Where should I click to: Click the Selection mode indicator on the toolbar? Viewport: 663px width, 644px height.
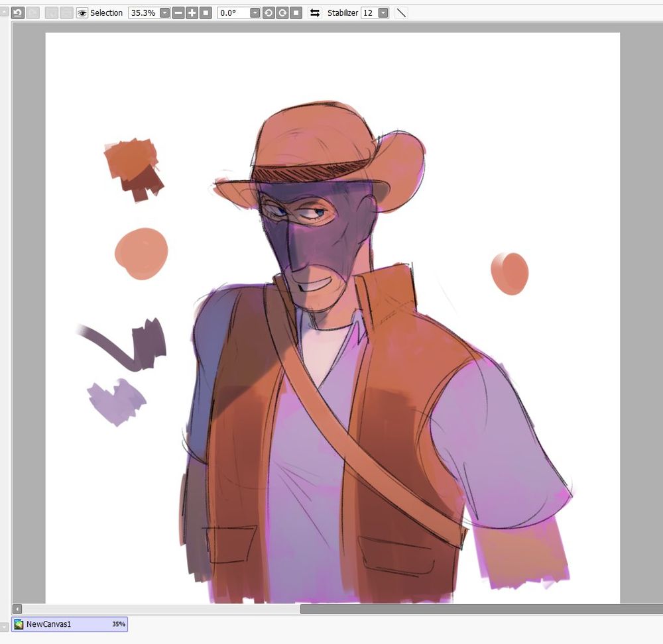(x=106, y=12)
